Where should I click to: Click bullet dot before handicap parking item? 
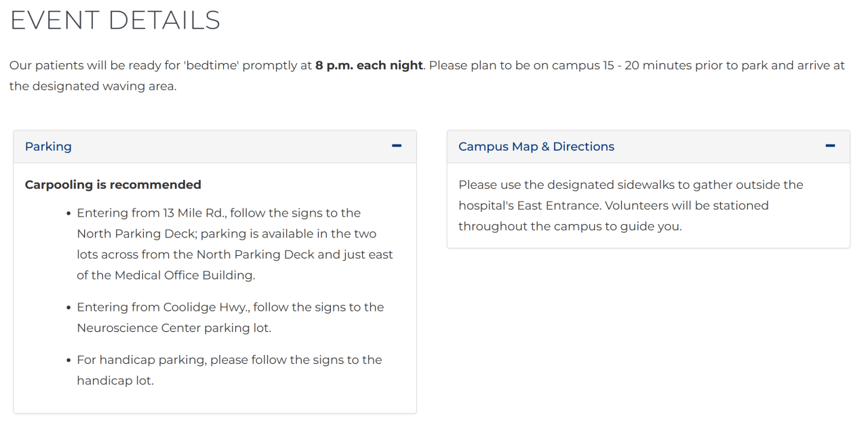pyautogui.click(x=69, y=360)
